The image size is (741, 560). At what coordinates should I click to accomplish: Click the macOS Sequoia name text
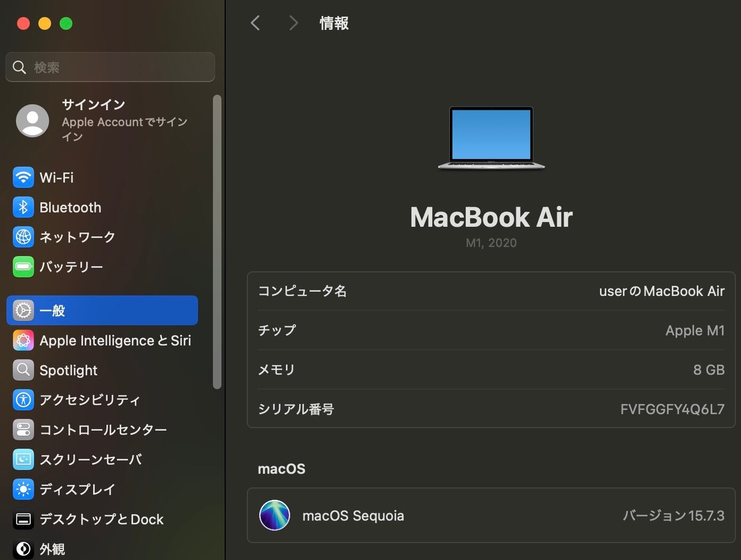[353, 515]
